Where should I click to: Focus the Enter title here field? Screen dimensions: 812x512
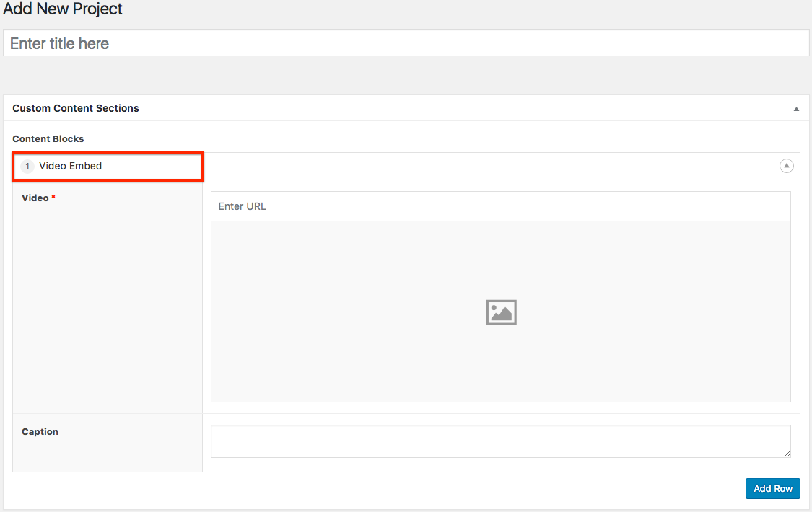click(x=406, y=43)
